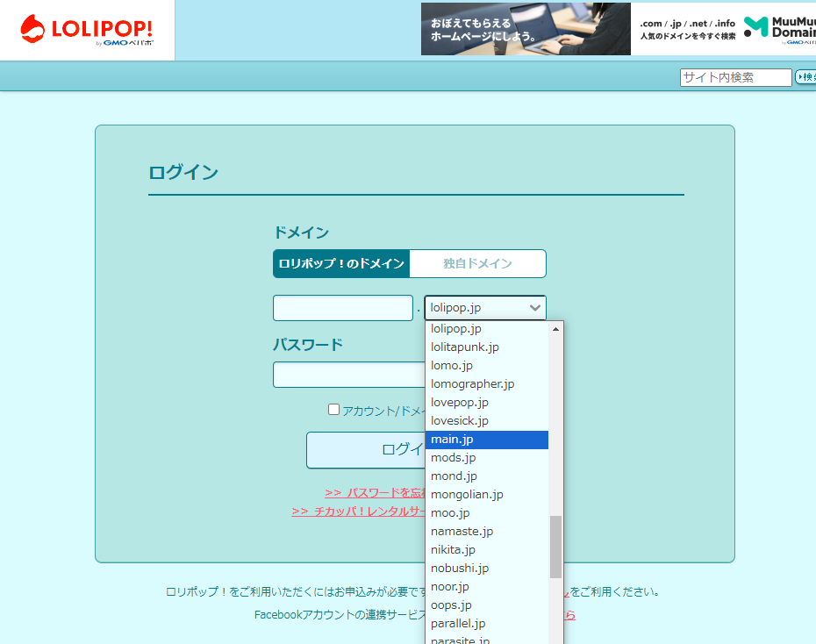Switch to 独自ドメイン tab
The image size is (816, 644).
[x=477, y=263]
